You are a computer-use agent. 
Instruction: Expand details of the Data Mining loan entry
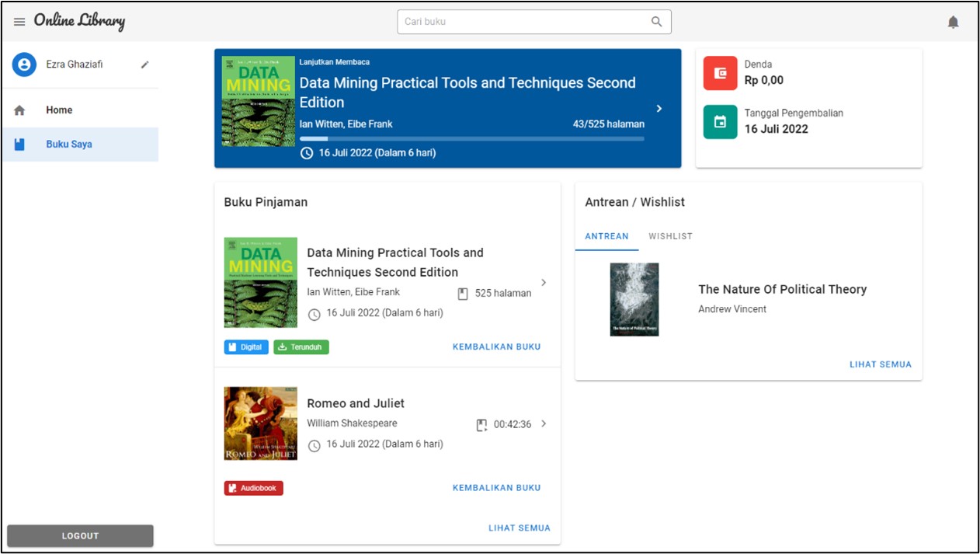544,282
